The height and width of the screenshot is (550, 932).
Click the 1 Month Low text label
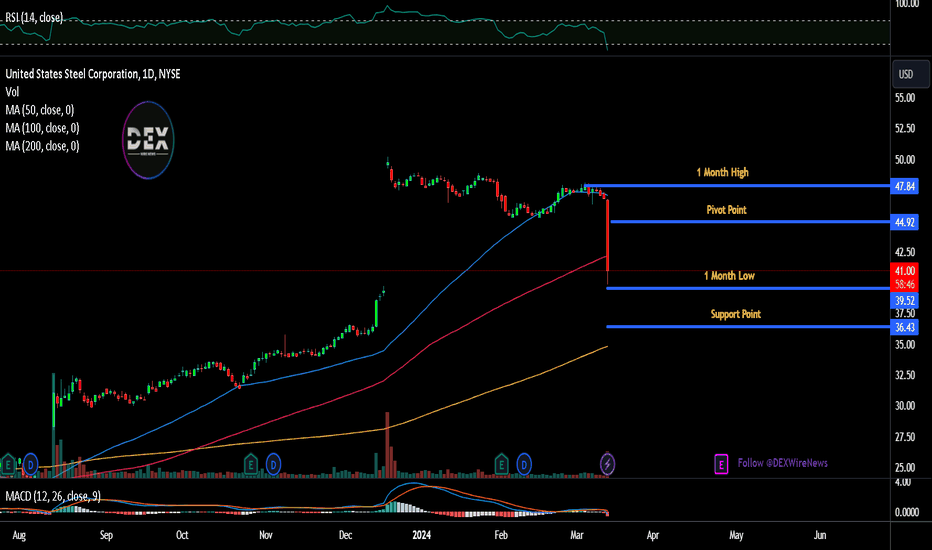(729, 276)
